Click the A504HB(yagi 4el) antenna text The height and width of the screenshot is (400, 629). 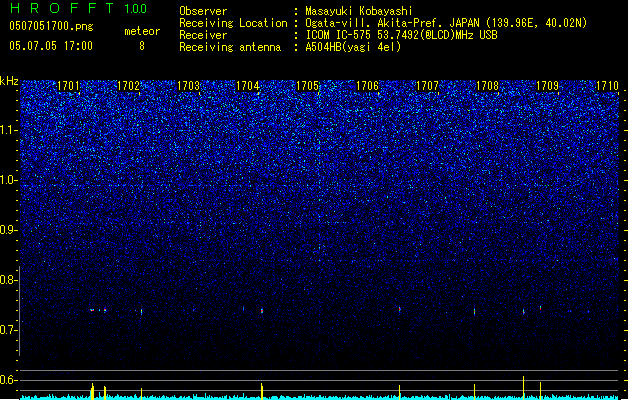pyautogui.click(x=353, y=47)
